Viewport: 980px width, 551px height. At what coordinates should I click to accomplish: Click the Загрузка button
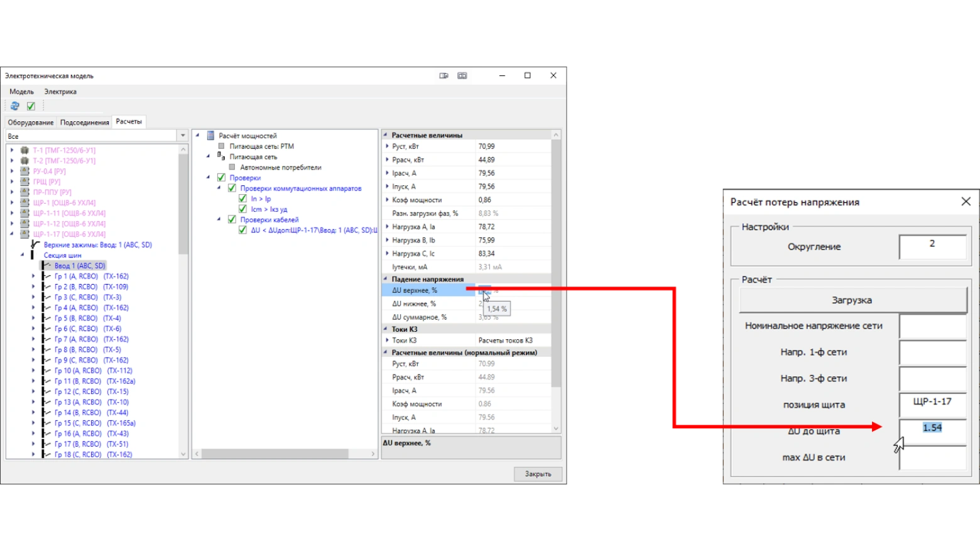(x=852, y=300)
